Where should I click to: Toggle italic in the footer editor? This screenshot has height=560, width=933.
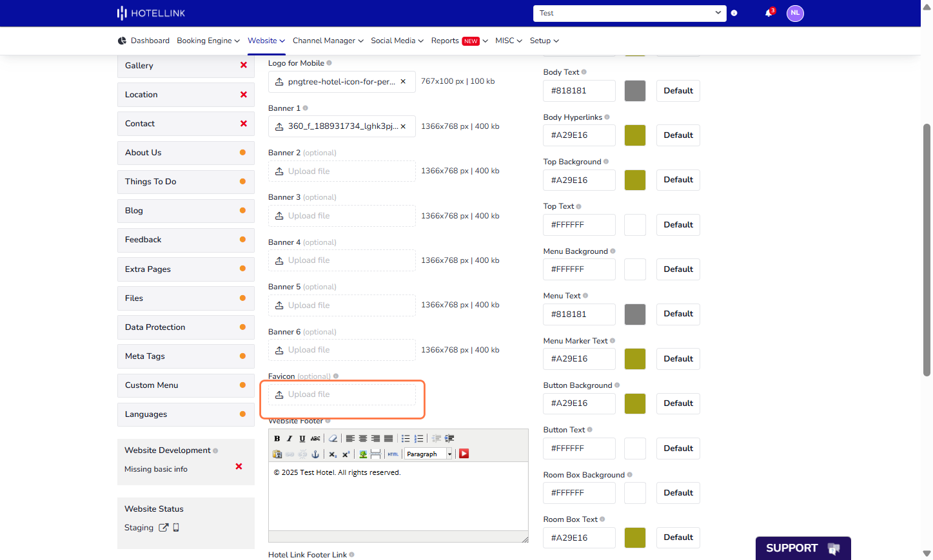290,438
